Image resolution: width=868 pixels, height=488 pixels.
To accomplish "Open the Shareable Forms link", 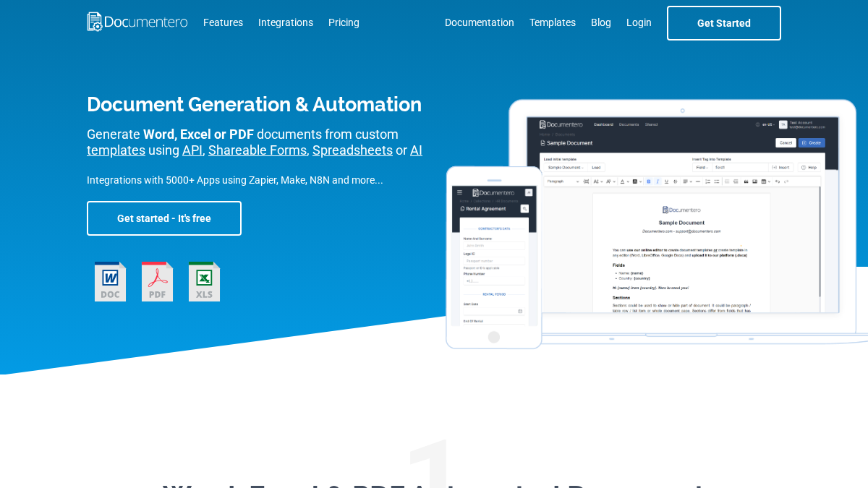I will [258, 150].
